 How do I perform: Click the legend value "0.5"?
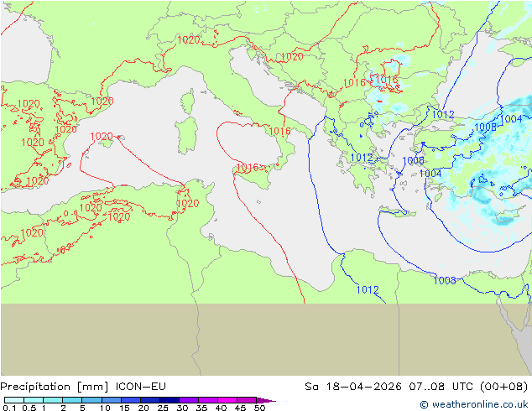click(29, 408)
